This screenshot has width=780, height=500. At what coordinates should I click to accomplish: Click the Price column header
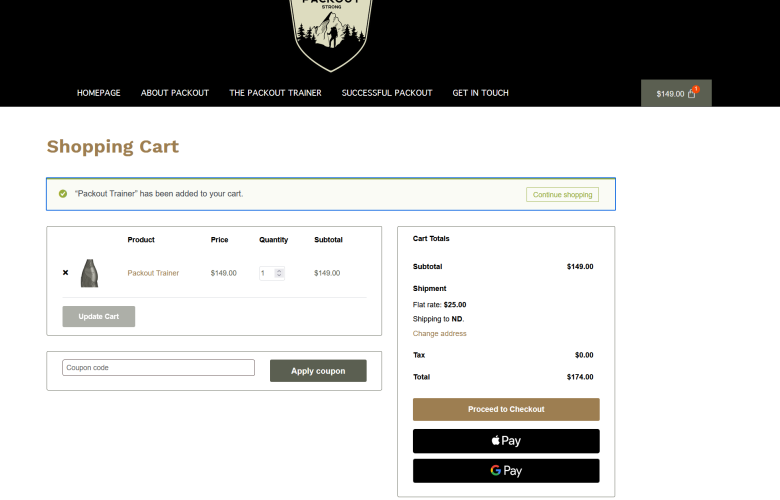click(219, 240)
